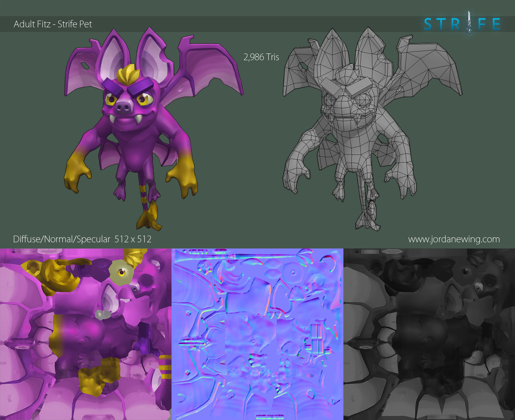Open the www.jordanewing.com link
The image size is (515, 420).
click(x=454, y=239)
